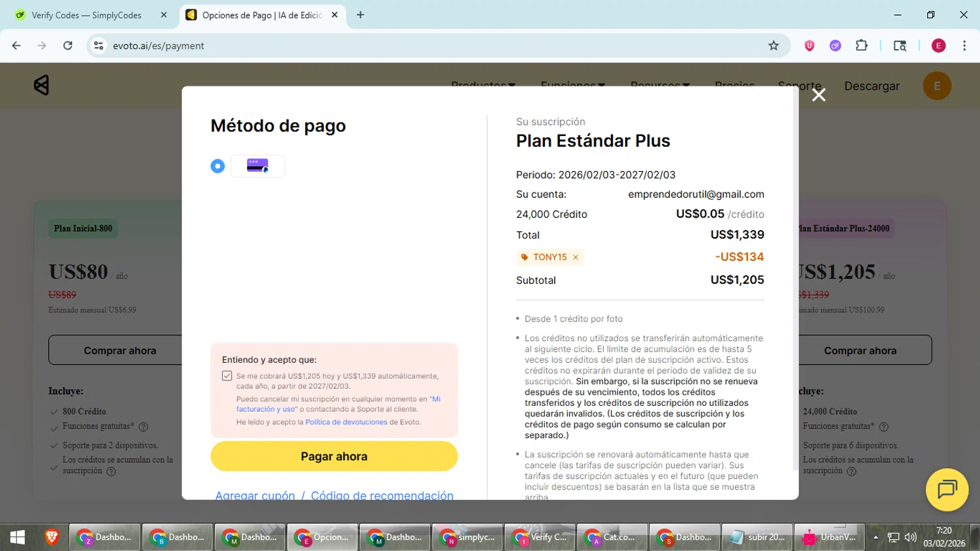Screen dimensions: 980x551
Task: Open the tab search icon in the toolbar
Action: (900, 46)
